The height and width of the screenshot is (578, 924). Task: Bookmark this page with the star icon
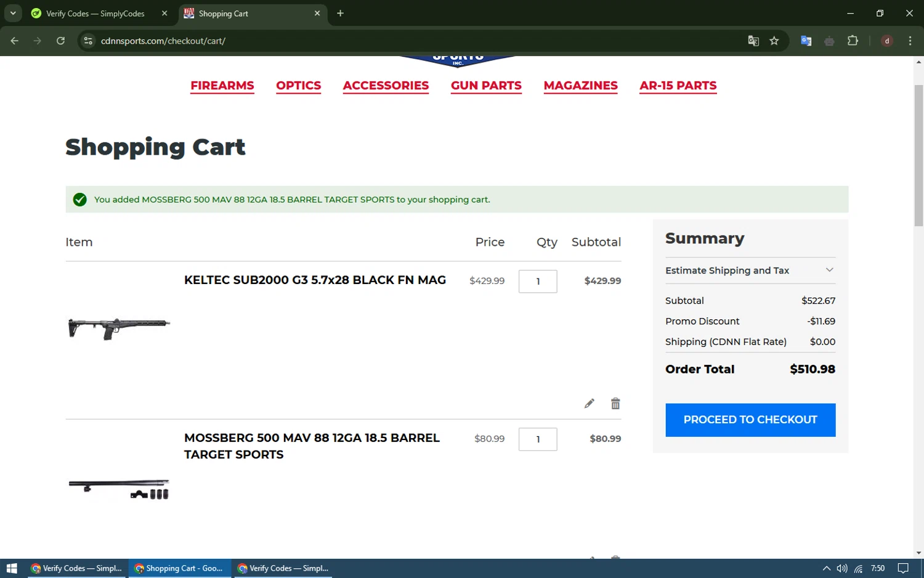pos(774,41)
